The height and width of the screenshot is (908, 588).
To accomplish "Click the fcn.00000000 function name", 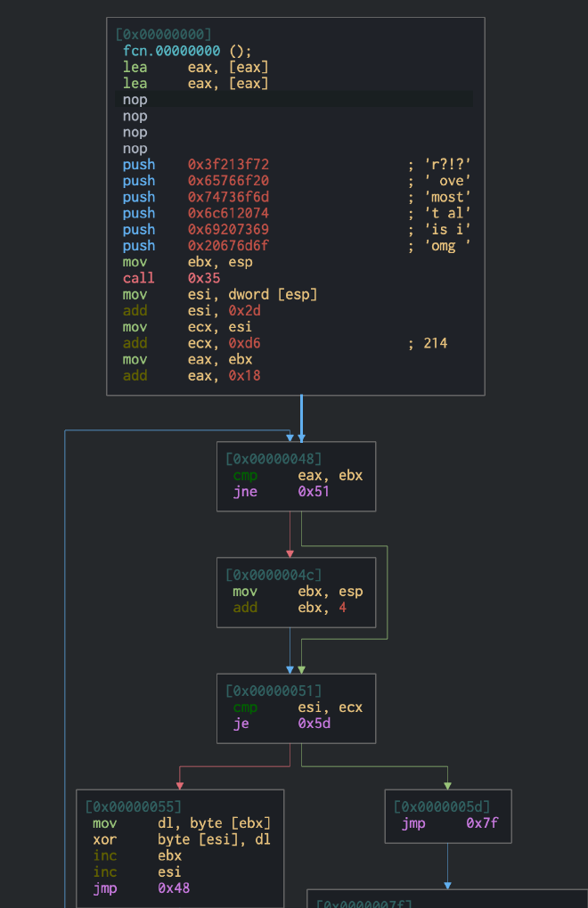I will point(171,51).
